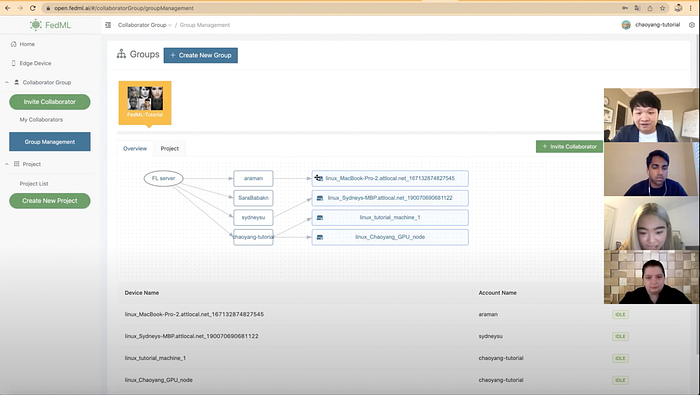The height and width of the screenshot is (395, 700).
Task: Click the FL server node
Action: (x=163, y=178)
